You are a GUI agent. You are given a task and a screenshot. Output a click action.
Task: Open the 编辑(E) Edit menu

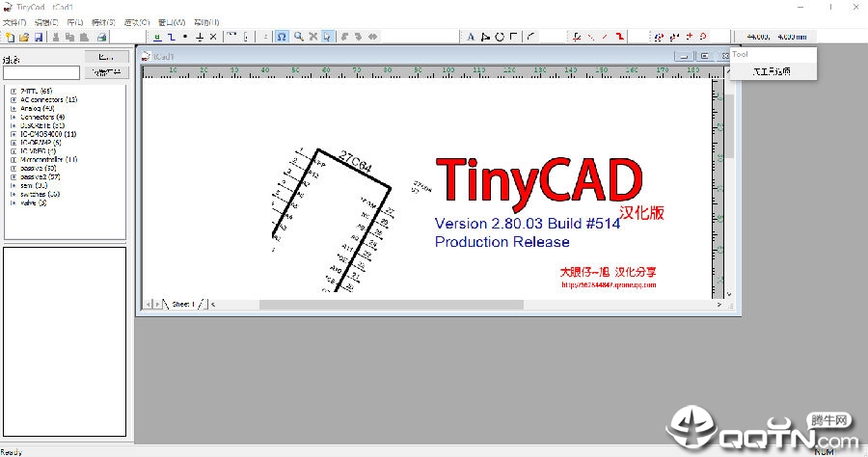coord(46,22)
